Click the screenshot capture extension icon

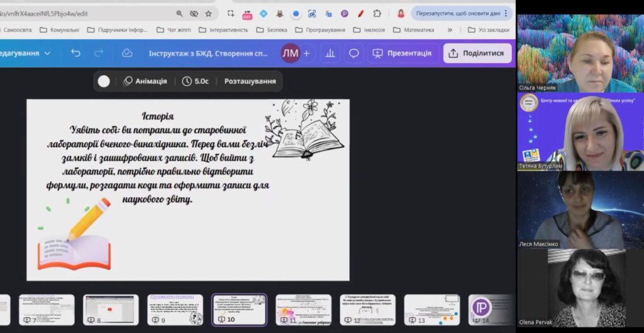(x=231, y=14)
